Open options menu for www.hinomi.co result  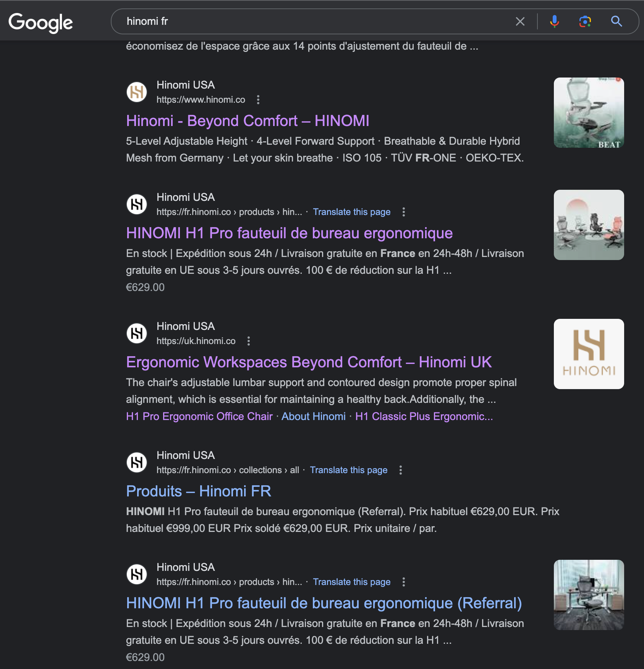[258, 100]
